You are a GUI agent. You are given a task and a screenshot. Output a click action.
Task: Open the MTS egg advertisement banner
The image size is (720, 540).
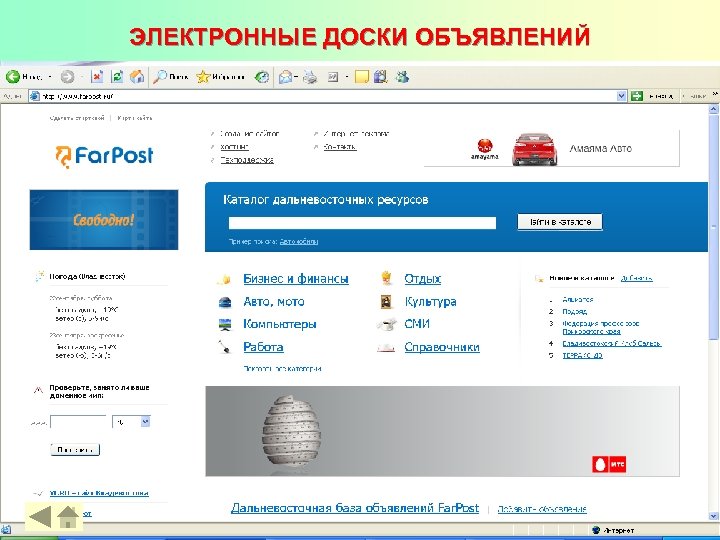(442, 431)
